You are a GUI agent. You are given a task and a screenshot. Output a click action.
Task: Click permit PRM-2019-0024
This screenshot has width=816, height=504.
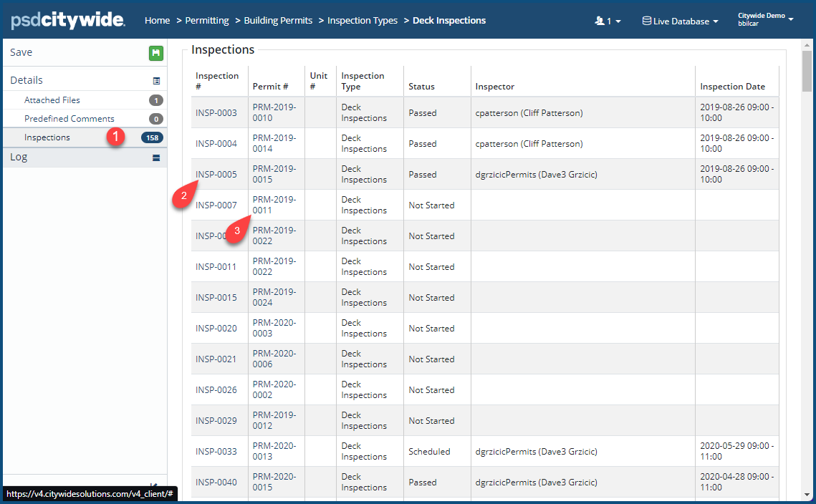[x=274, y=297]
